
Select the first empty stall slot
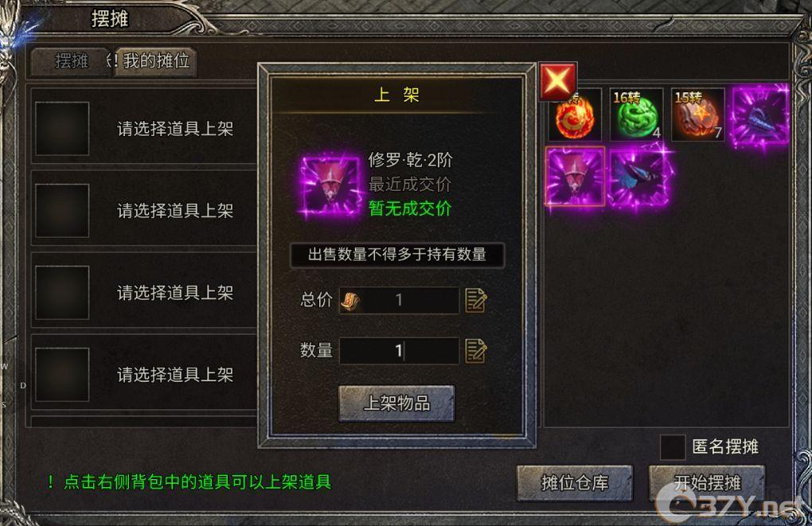144,128
